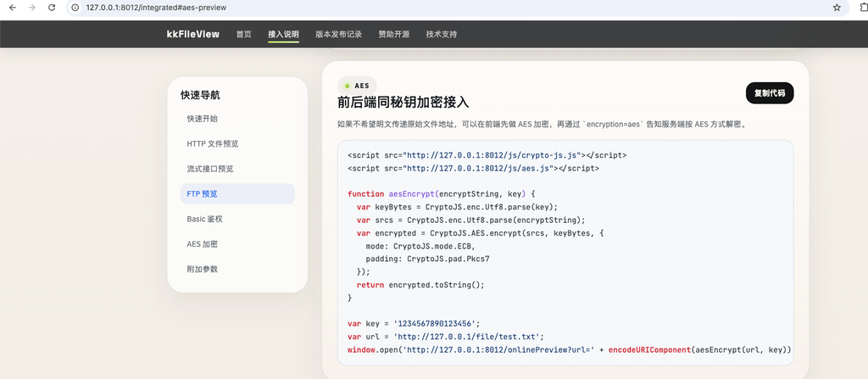This screenshot has width=868, height=379.
Task: Click the var keyBytes code line
Action: point(457,207)
